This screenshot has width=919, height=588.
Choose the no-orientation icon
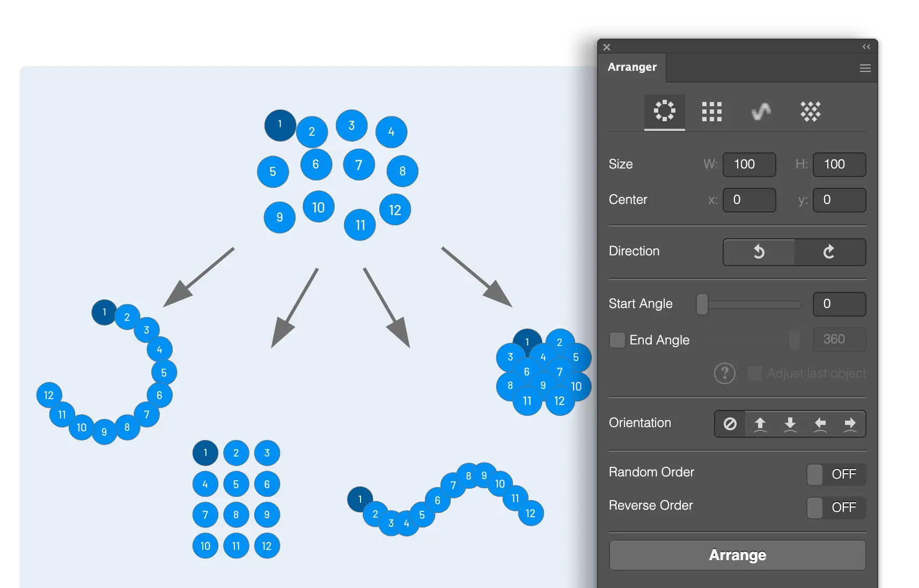point(730,424)
